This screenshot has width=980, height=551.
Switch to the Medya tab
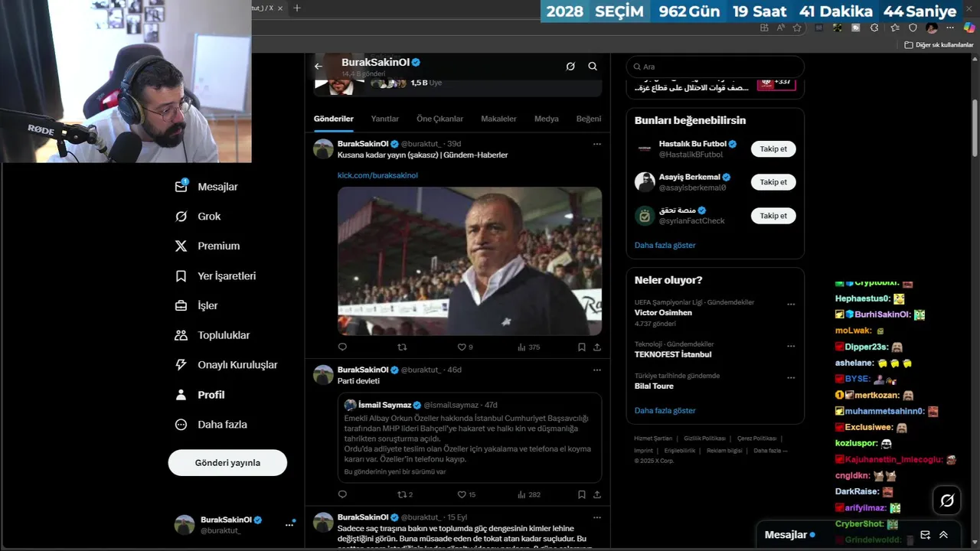pyautogui.click(x=547, y=119)
